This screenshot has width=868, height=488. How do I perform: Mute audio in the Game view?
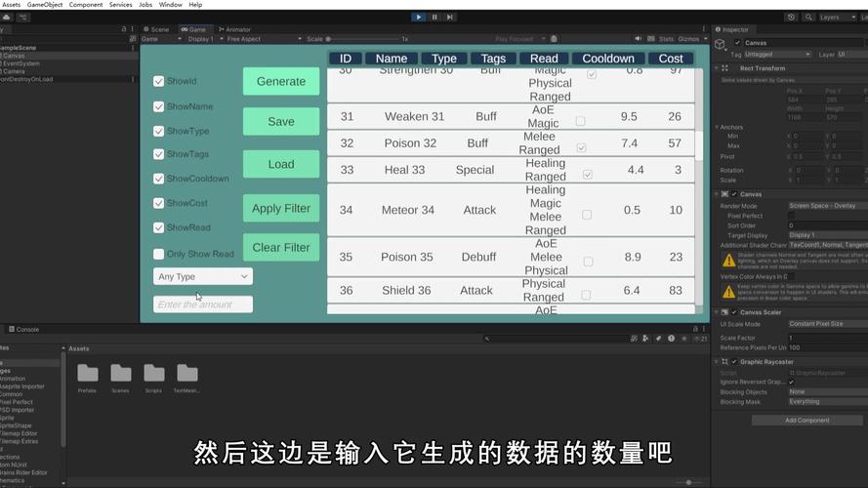[639, 39]
